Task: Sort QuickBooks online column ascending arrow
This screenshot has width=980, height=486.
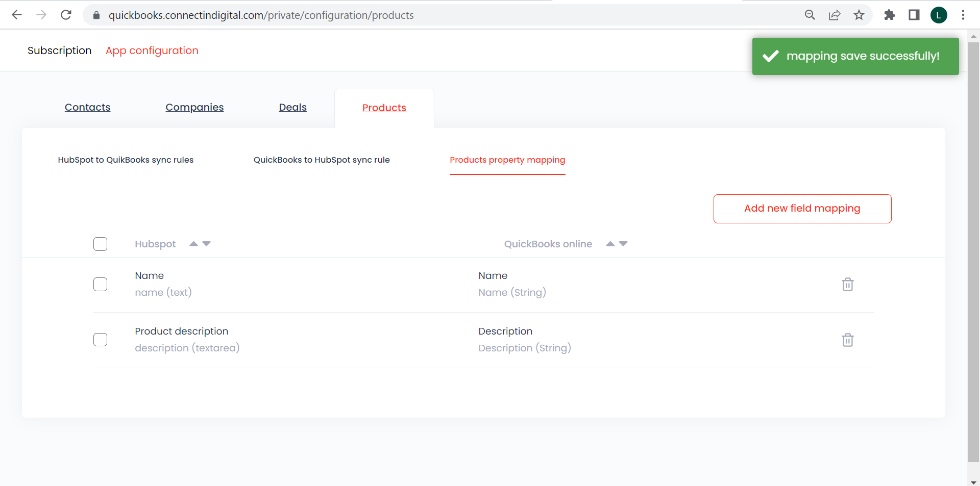Action: (x=610, y=244)
